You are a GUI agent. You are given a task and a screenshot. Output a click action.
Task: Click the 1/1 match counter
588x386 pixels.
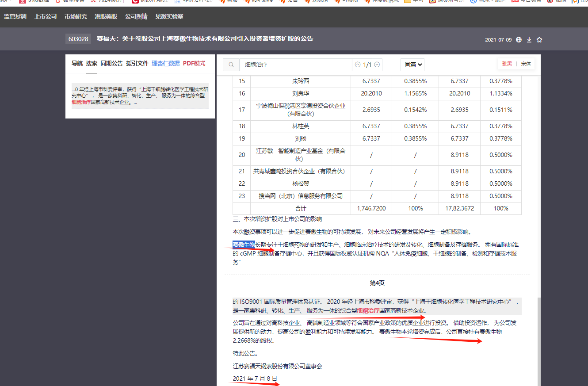point(367,65)
